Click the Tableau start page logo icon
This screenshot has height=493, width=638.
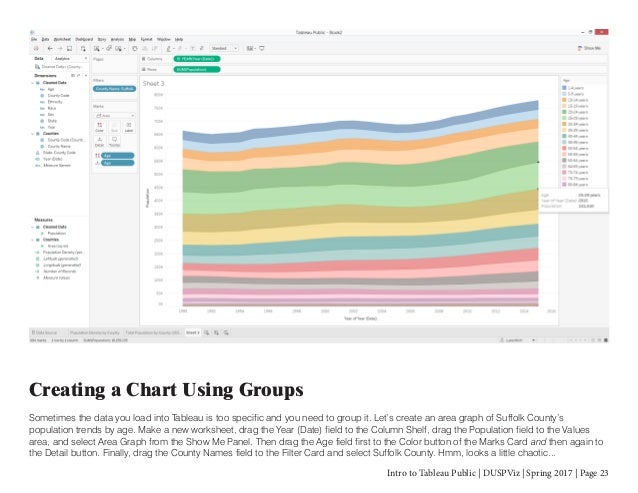(36, 48)
